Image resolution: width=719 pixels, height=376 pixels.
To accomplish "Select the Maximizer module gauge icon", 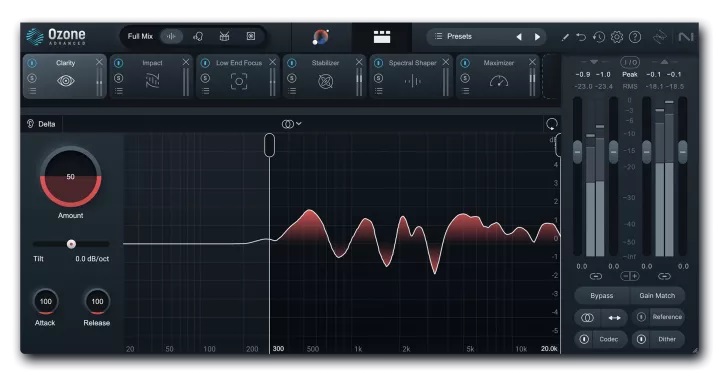I will [x=499, y=82].
